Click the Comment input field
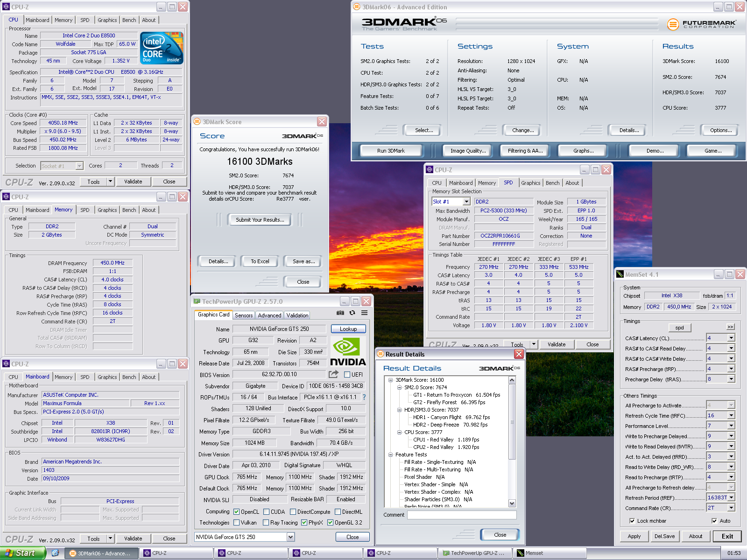 coord(461,515)
